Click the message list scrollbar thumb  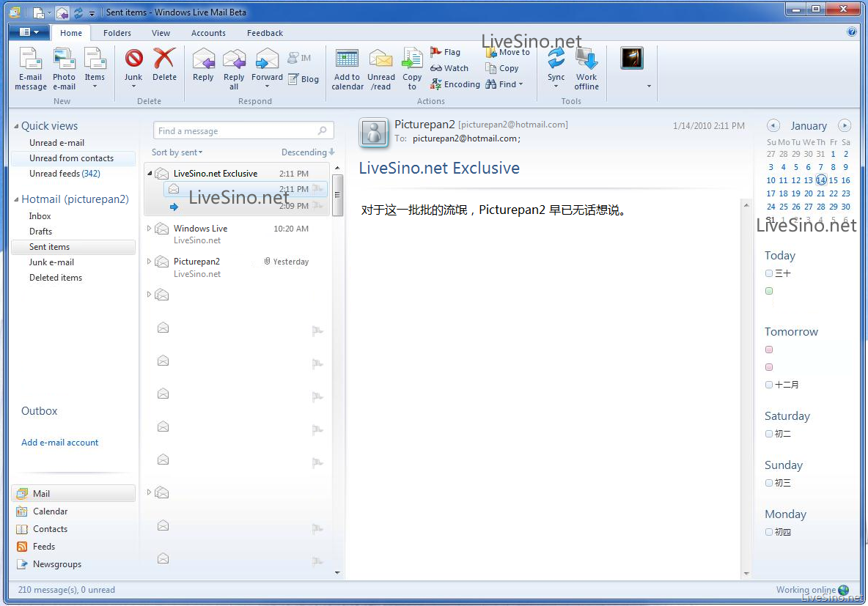click(337, 195)
